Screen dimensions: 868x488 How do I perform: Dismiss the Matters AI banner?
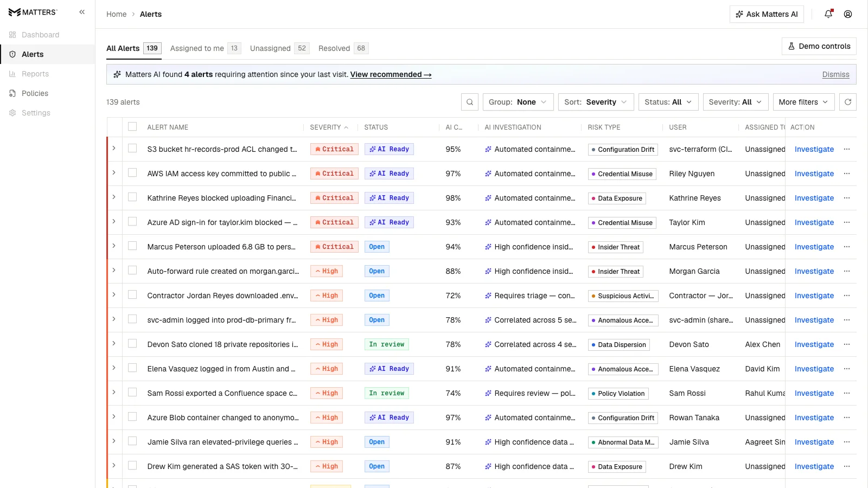836,74
